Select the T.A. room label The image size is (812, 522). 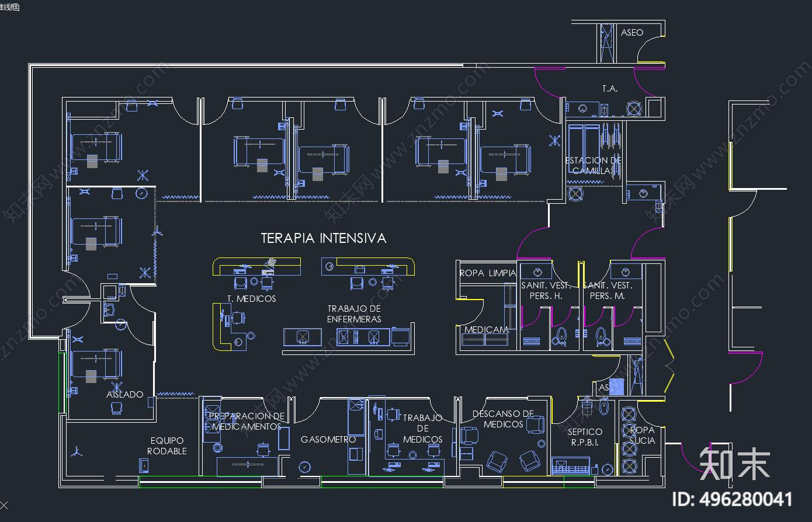coord(610,89)
